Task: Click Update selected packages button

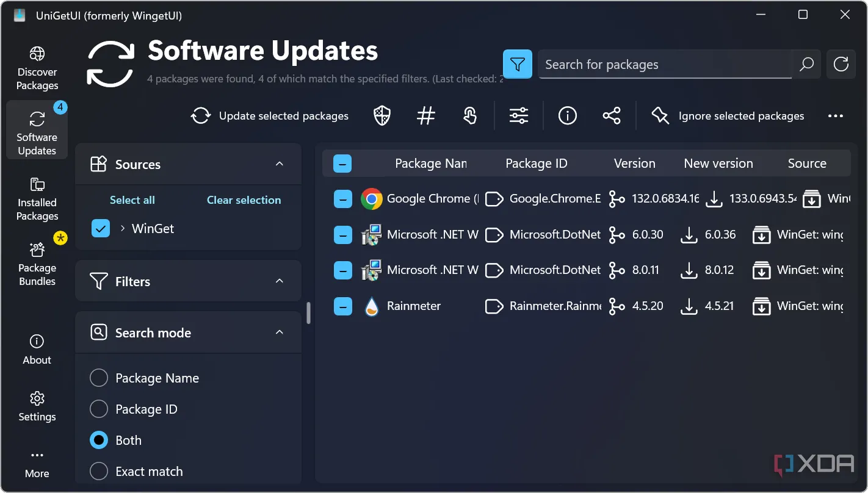Action: click(270, 116)
